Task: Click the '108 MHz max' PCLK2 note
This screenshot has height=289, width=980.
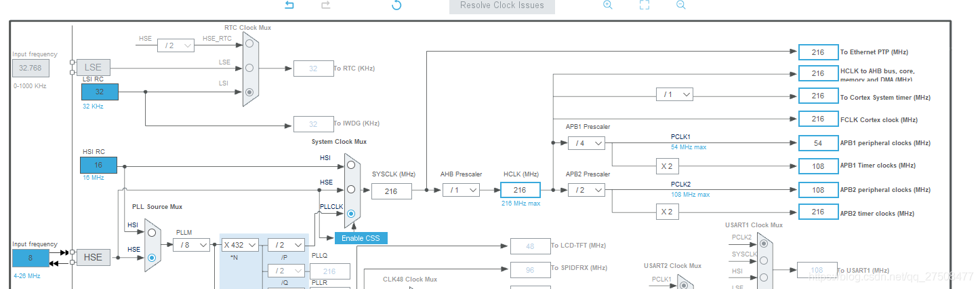Action: [x=691, y=194]
